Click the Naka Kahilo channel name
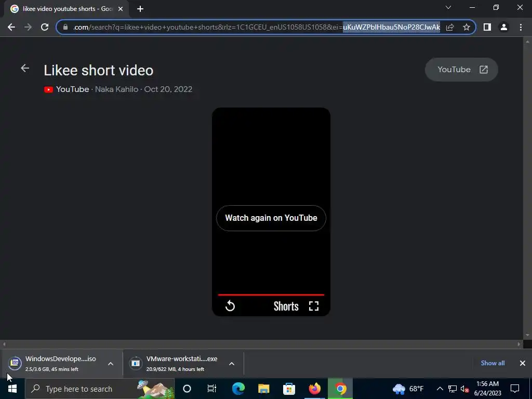Image resolution: width=532 pixels, height=399 pixels. pos(116,89)
